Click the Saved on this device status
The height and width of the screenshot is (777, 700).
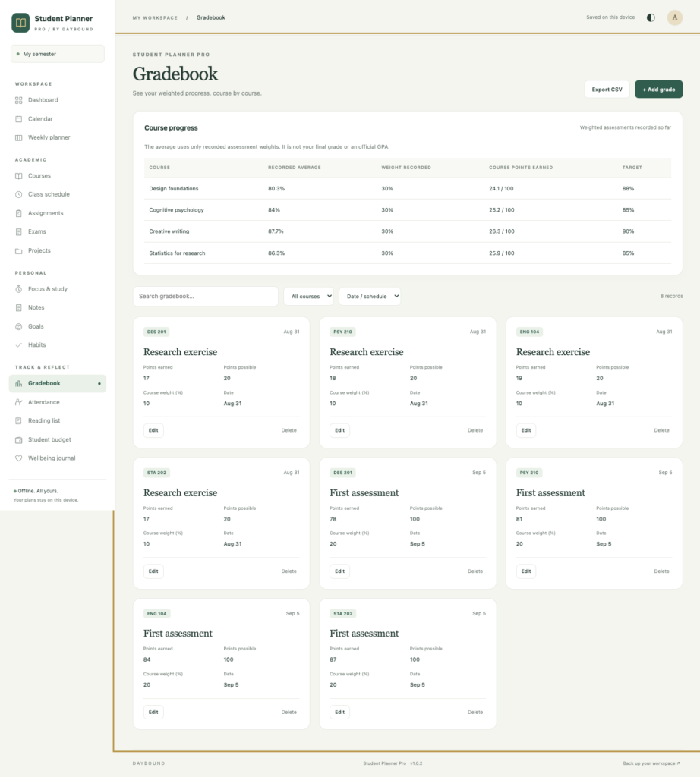(610, 17)
